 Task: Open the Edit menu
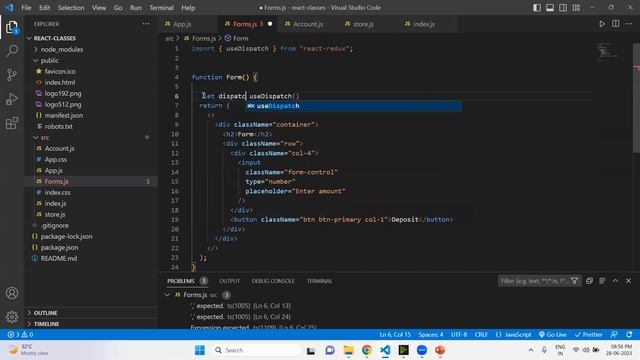coord(44,8)
